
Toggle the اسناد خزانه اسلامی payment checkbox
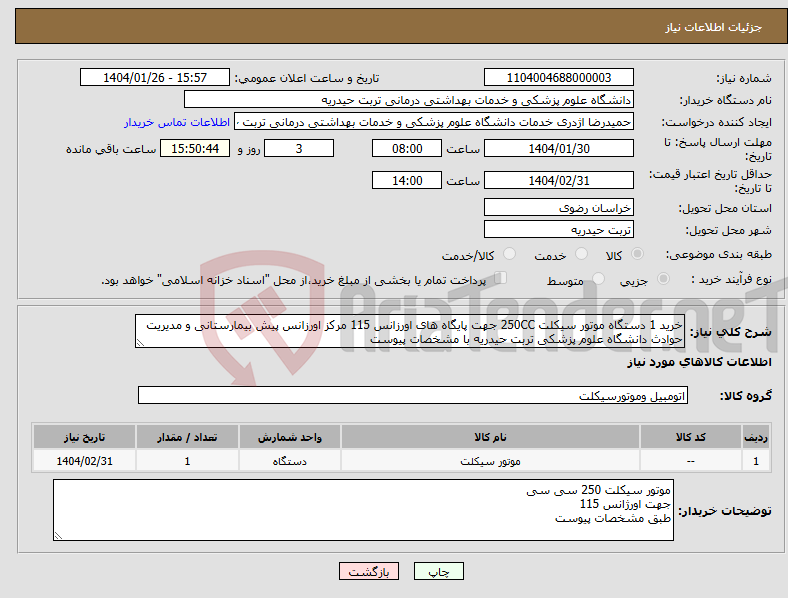click(501, 277)
